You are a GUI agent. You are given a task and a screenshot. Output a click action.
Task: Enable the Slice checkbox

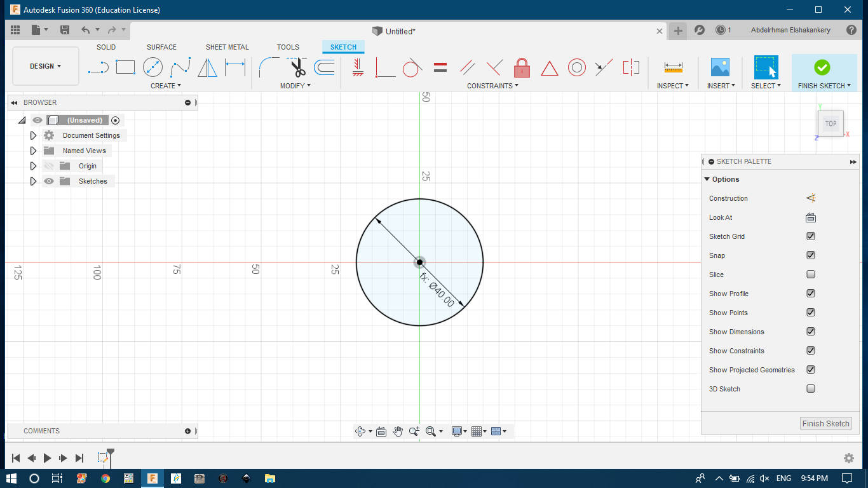coord(811,274)
